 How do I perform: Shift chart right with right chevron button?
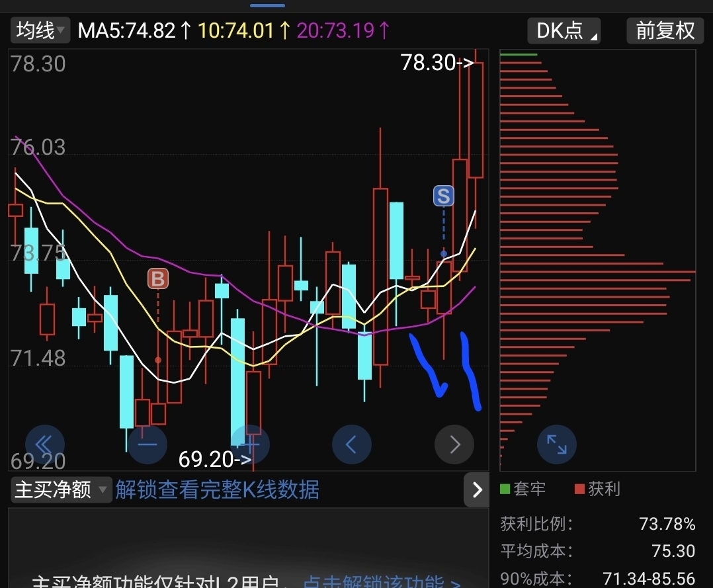[454, 444]
